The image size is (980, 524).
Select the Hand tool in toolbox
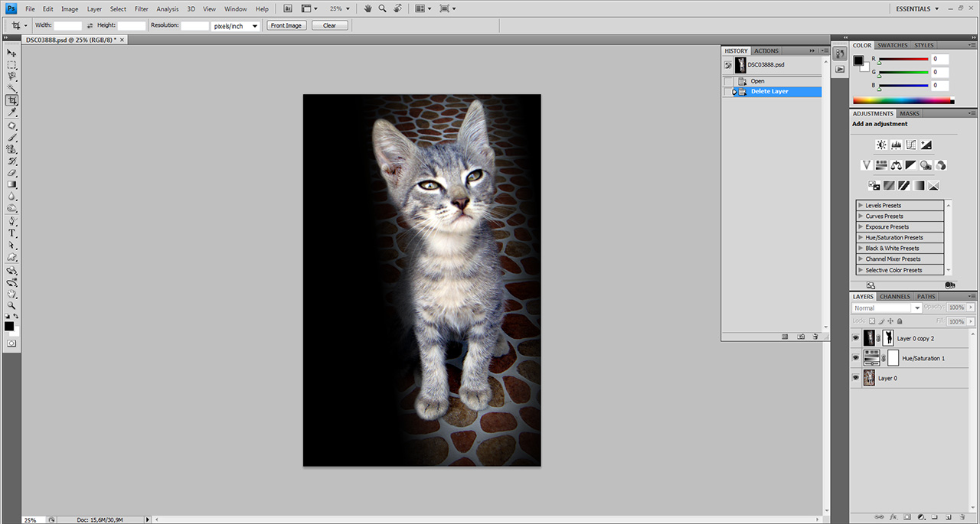point(12,293)
